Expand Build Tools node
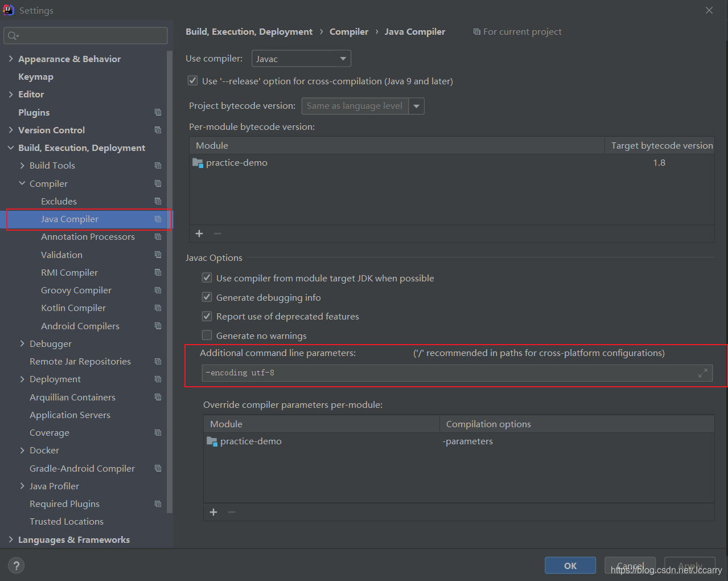The image size is (728, 581). point(22,166)
